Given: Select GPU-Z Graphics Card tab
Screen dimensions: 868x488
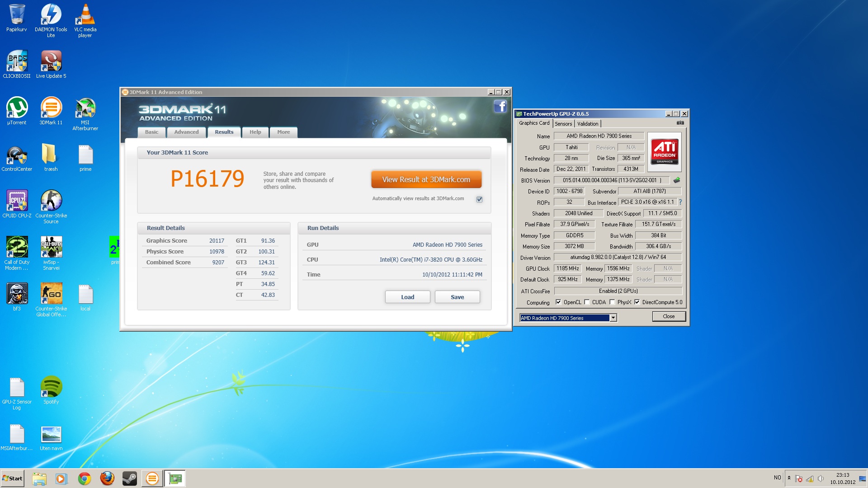Looking at the screenshot, I should tap(534, 123).
